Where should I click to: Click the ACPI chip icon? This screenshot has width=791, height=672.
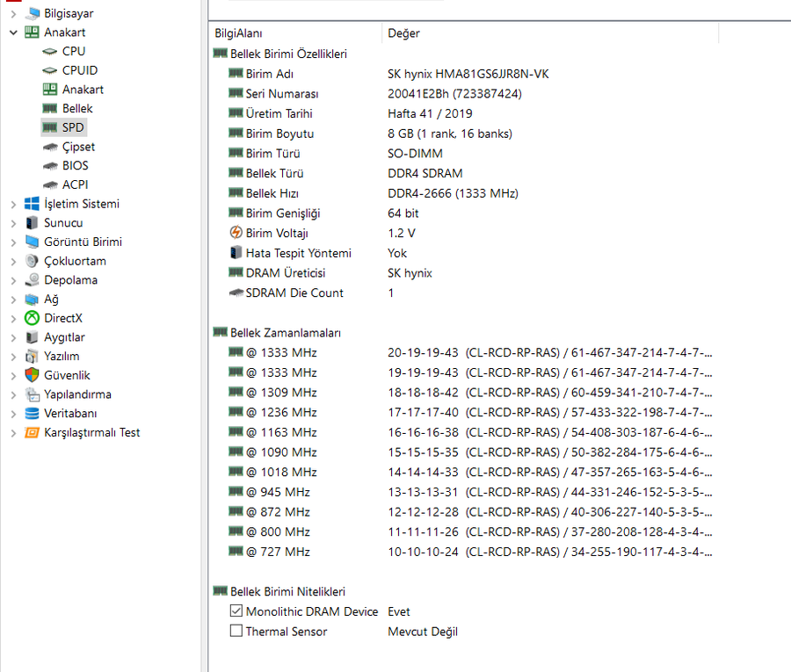50,184
